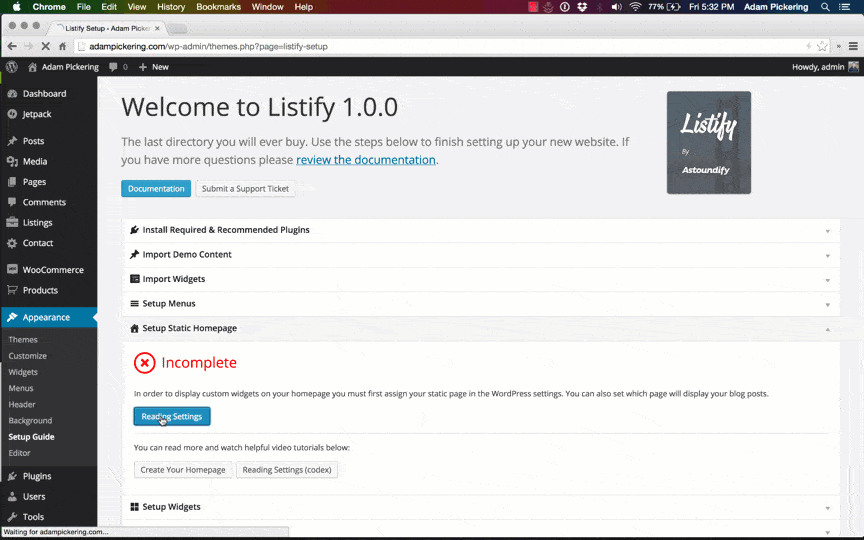This screenshot has width=864, height=540.
Task: Open comments bubble in admin bar
Action: pyautogui.click(x=118, y=67)
